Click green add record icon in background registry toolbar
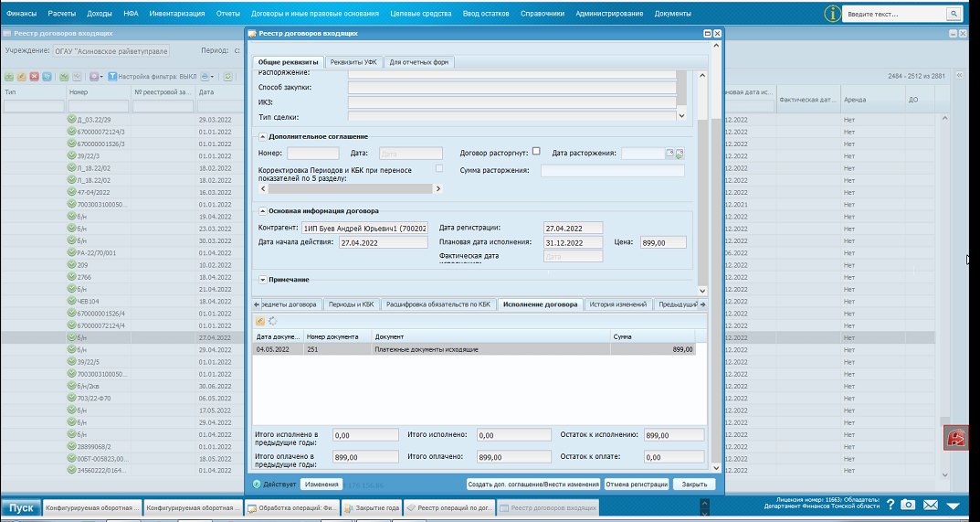The height and width of the screenshot is (522, 980). click(9, 77)
